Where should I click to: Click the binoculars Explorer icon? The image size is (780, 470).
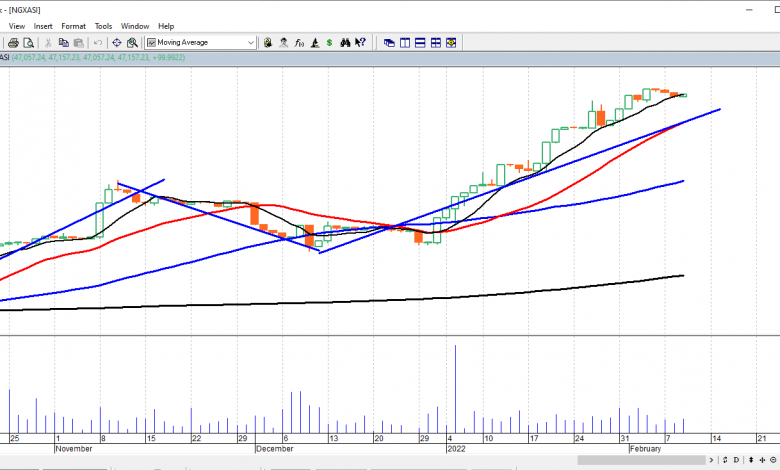click(345, 43)
